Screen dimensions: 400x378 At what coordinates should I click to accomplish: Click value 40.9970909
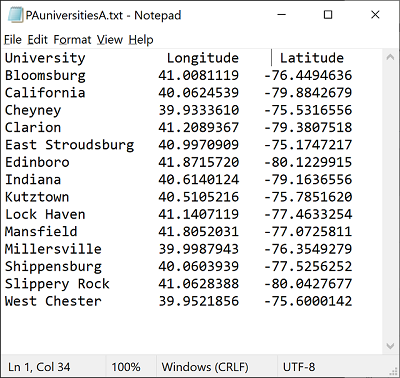pyautogui.click(x=199, y=145)
